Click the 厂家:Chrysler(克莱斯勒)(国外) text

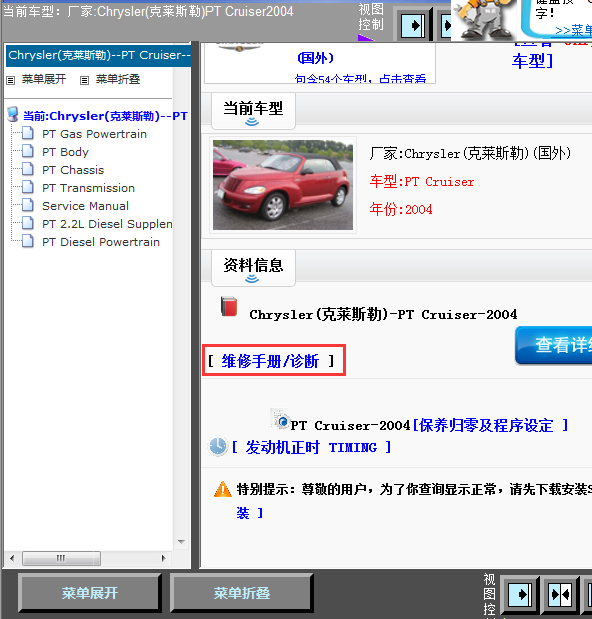click(470, 153)
